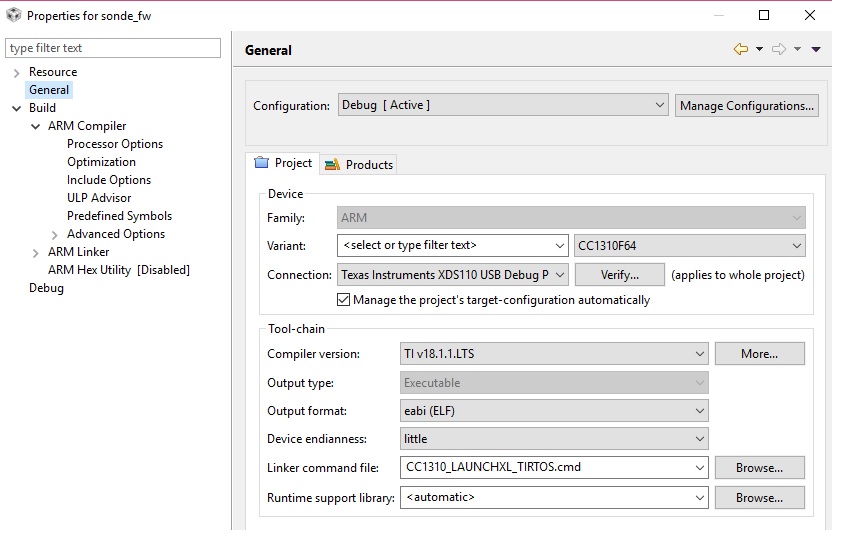The image size is (863, 558).
Task: Click the back navigation arrow icon
Action: (x=740, y=49)
